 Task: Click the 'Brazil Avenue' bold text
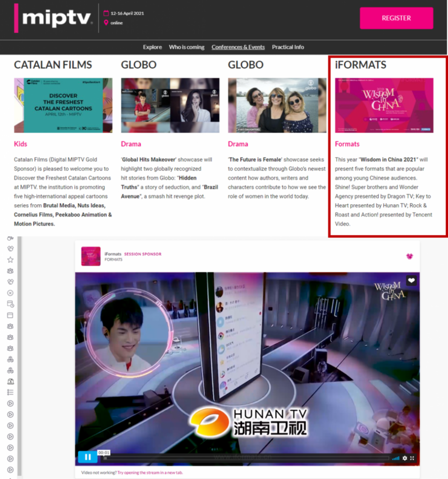[x=170, y=192]
